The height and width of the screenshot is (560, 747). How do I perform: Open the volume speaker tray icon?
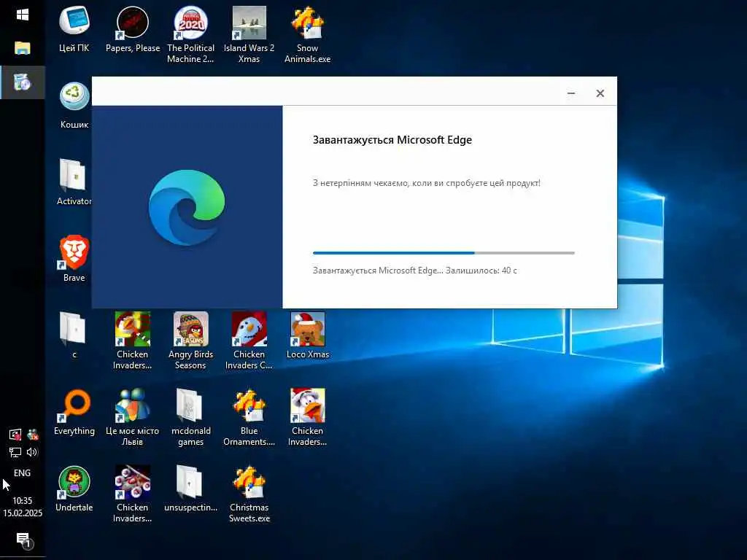point(32,452)
